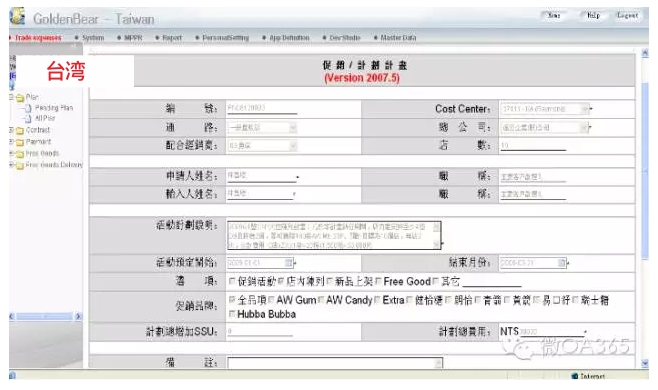Toggle the AW Candy brand checkbox
Image resolution: width=658 pixels, height=390 pixels.
(321, 300)
